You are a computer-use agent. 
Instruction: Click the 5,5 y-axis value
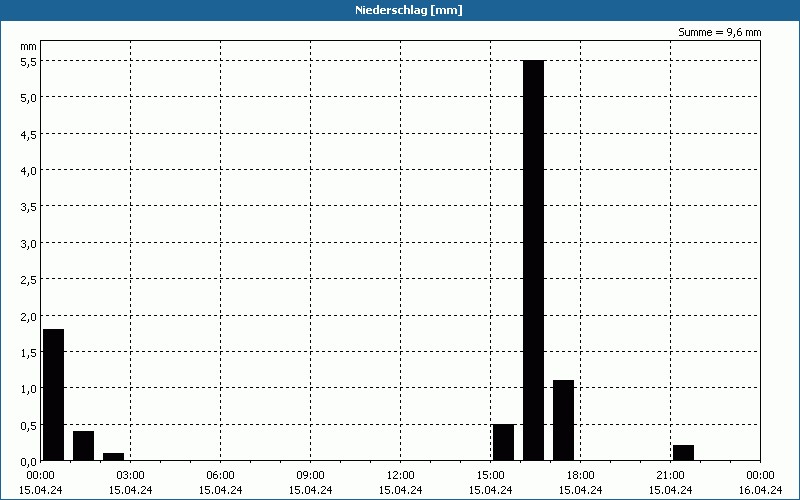[x=29, y=61]
